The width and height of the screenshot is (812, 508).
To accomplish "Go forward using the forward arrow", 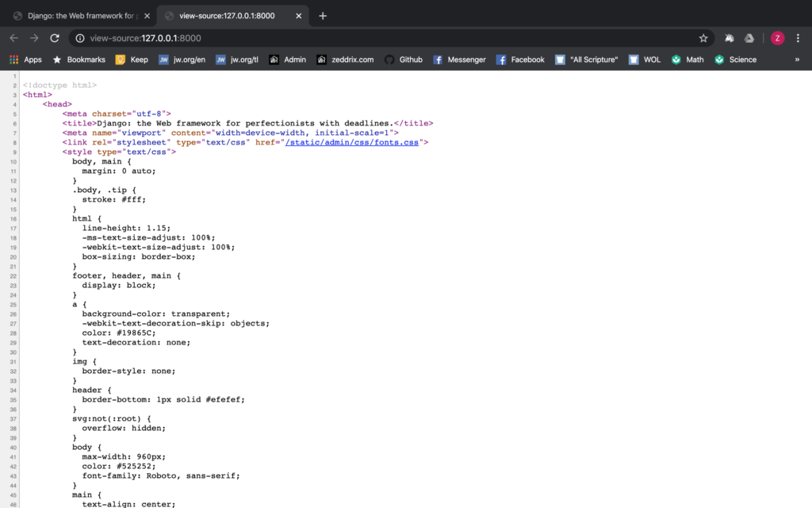I will pyautogui.click(x=34, y=38).
